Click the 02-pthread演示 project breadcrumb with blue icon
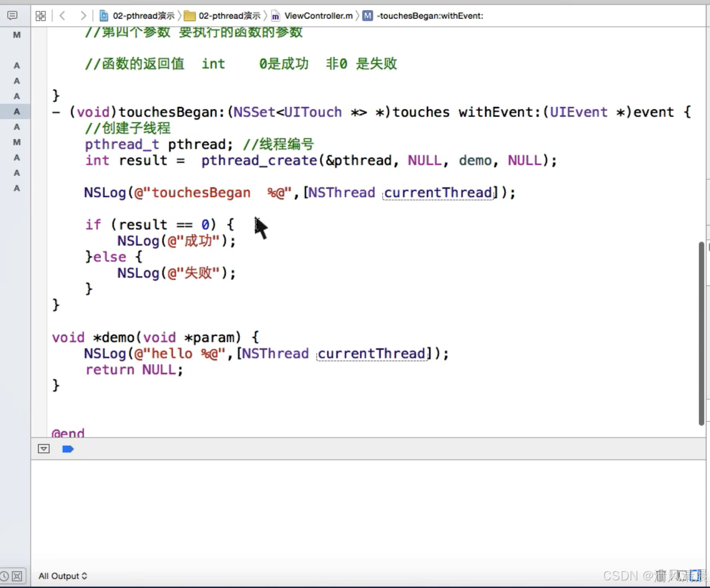 (x=137, y=16)
